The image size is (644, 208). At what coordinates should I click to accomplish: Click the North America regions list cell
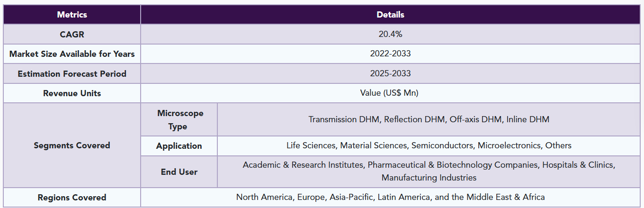[x=390, y=198]
